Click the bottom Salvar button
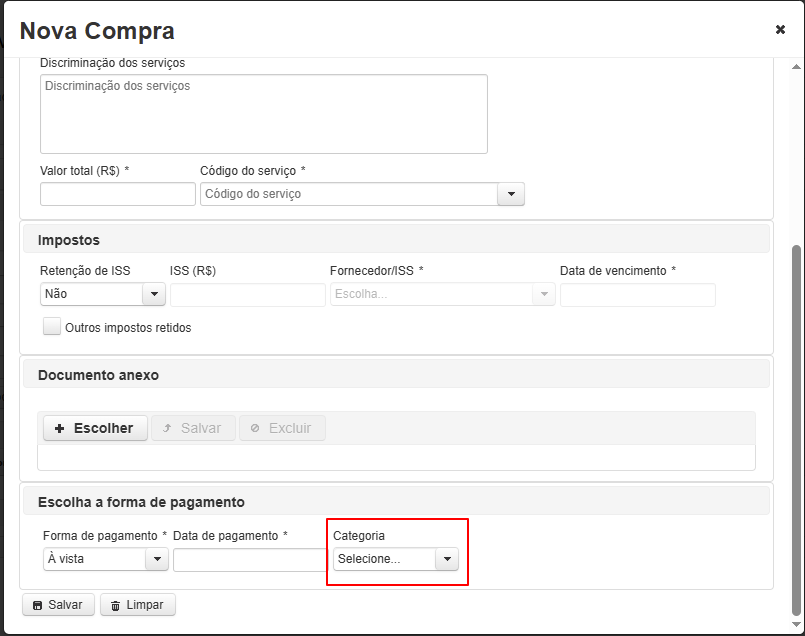 (x=58, y=605)
